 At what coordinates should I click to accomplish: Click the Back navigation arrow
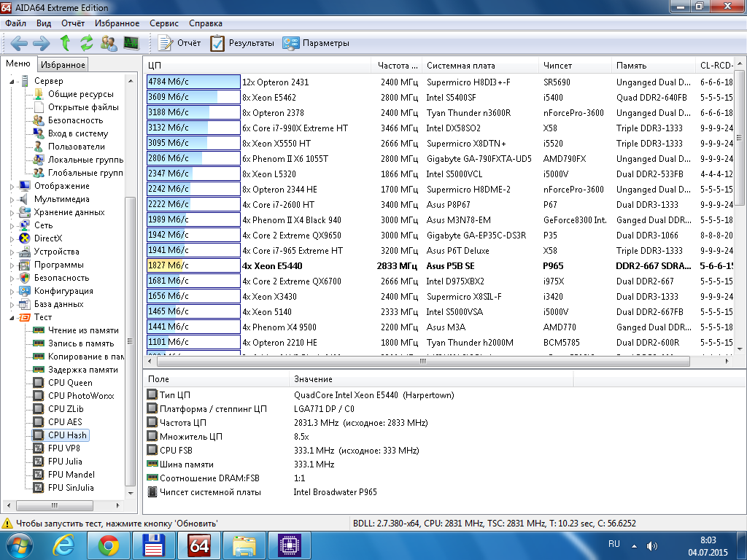click(x=19, y=43)
